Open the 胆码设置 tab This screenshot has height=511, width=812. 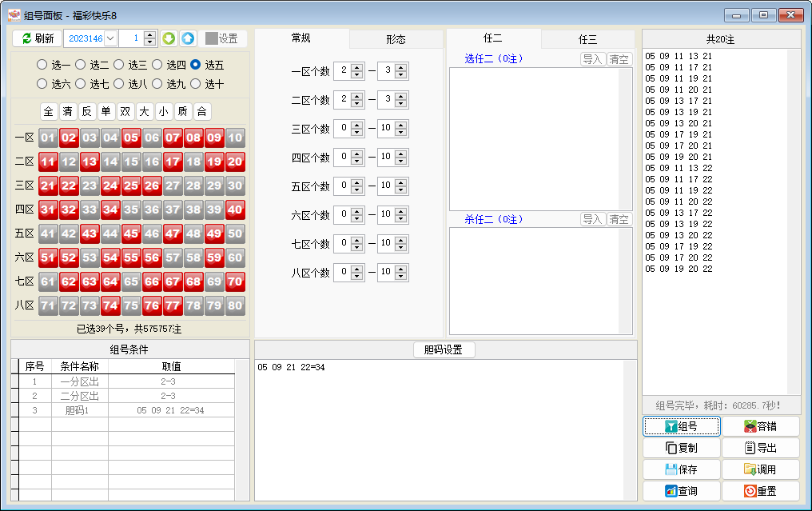pyautogui.click(x=444, y=349)
